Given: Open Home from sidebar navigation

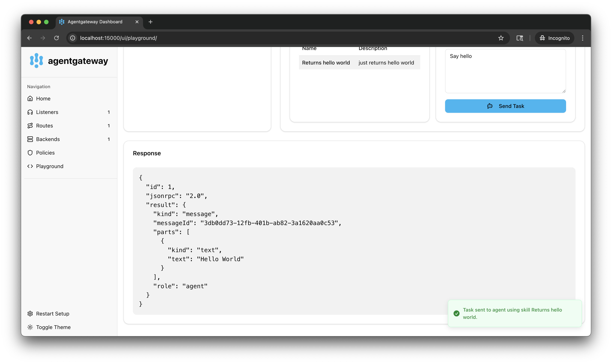Looking at the screenshot, I should coord(43,99).
